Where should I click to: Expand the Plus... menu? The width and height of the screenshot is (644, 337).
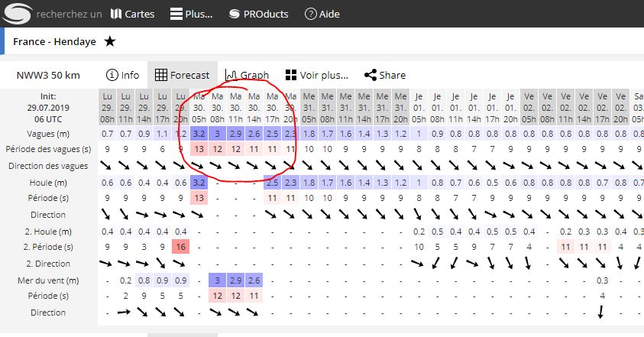click(190, 14)
